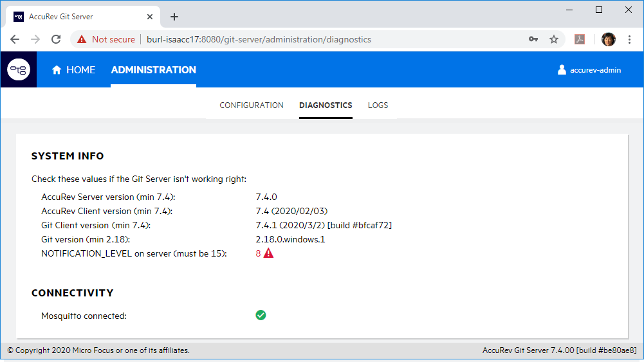The width and height of the screenshot is (644, 362).
Task: Select the Diagnostics tab
Action: 326,105
